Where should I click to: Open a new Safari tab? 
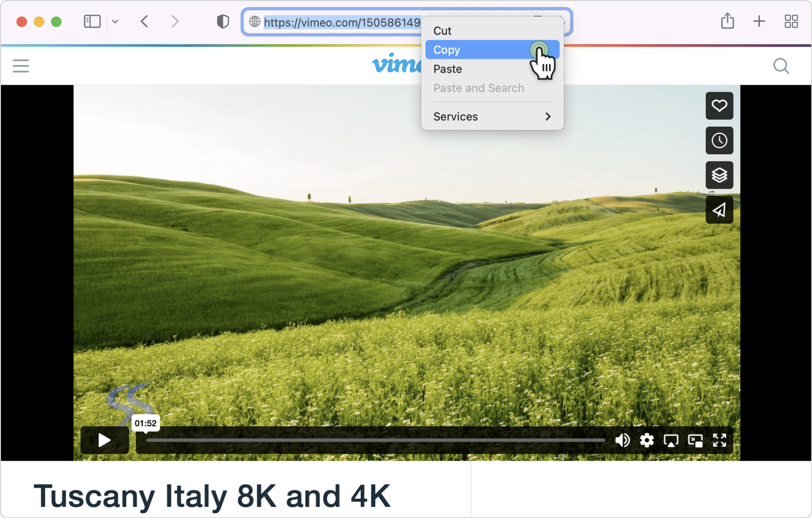pyautogui.click(x=759, y=22)
